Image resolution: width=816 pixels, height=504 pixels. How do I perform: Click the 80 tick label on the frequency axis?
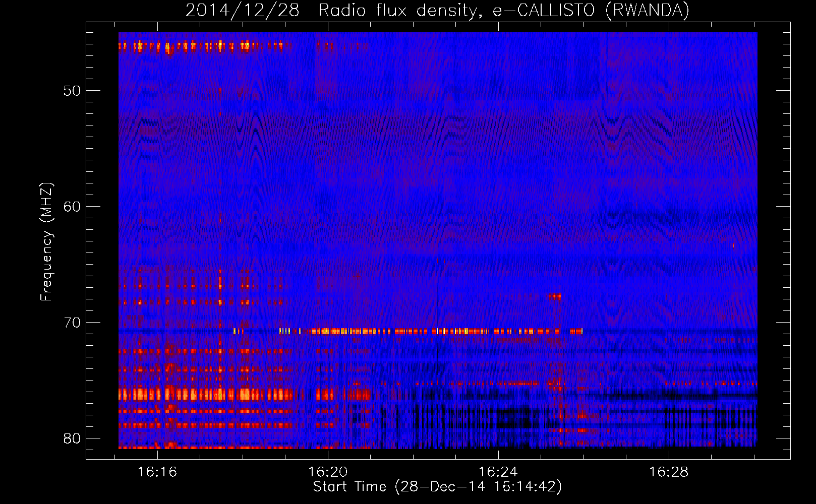[72, 438]
